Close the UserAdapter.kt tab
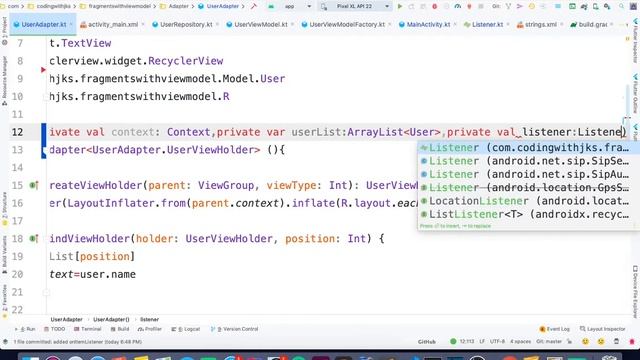 pyautogui.click(x=71, y=24)
